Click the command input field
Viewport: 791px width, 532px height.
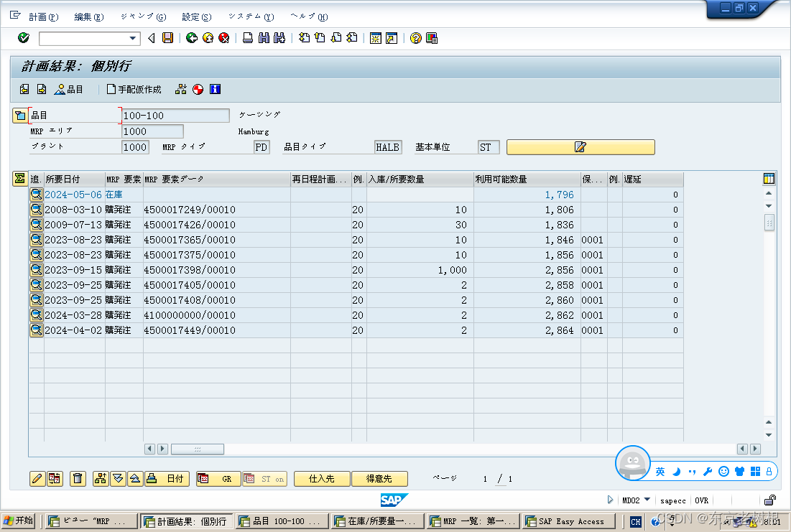(x=83, y=38)
